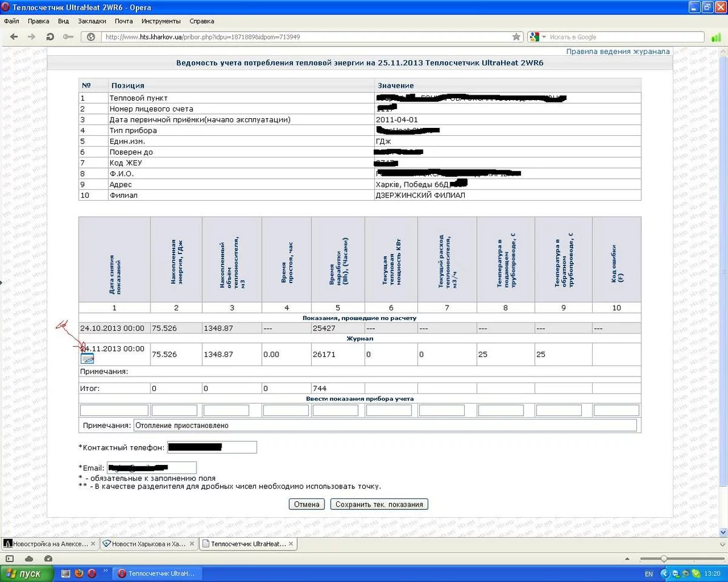Click the Opera Link cloud icon

pos(30,558)
